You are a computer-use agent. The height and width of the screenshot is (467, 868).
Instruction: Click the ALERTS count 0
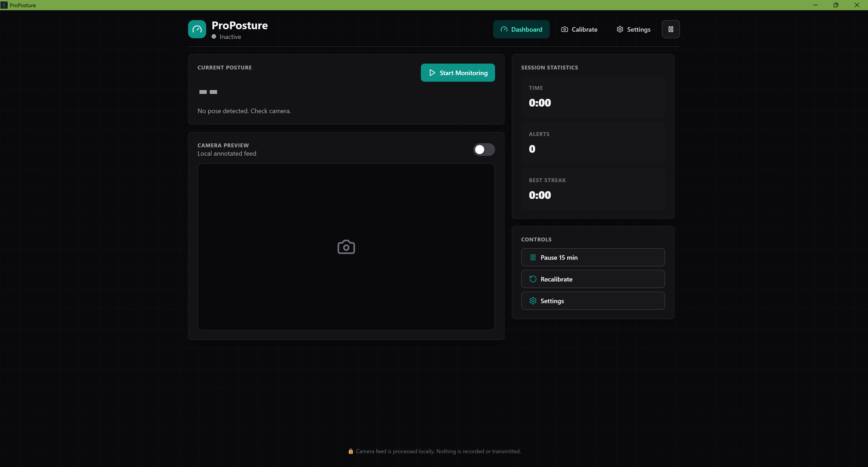[x=532, y=149]
